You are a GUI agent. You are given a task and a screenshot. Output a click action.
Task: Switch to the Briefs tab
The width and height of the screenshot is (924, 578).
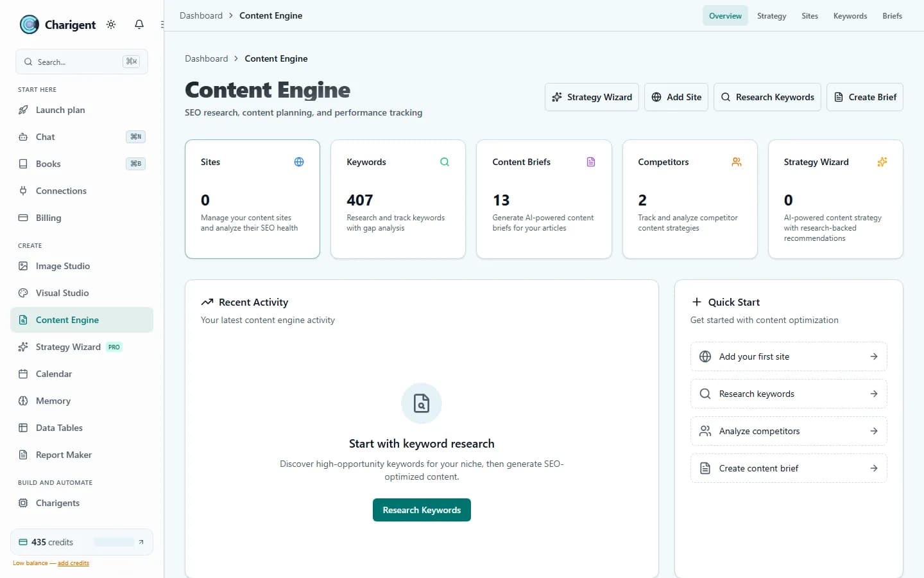[892, 16]
